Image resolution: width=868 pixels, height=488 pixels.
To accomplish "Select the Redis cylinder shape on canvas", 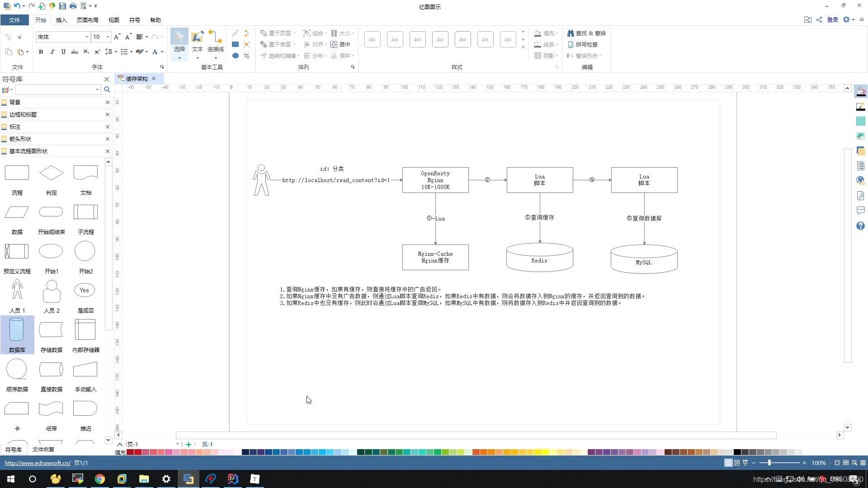I will [x=539, y=258].
